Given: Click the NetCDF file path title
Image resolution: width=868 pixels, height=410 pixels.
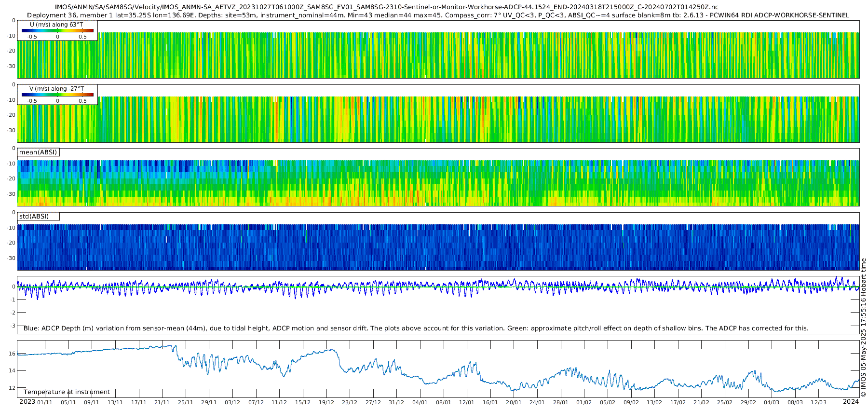Looking at the screenshot, I should point(386,7).
